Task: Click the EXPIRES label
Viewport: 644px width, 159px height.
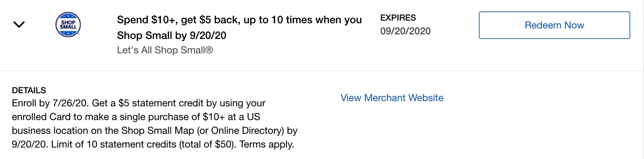Action: click(398, 18)
